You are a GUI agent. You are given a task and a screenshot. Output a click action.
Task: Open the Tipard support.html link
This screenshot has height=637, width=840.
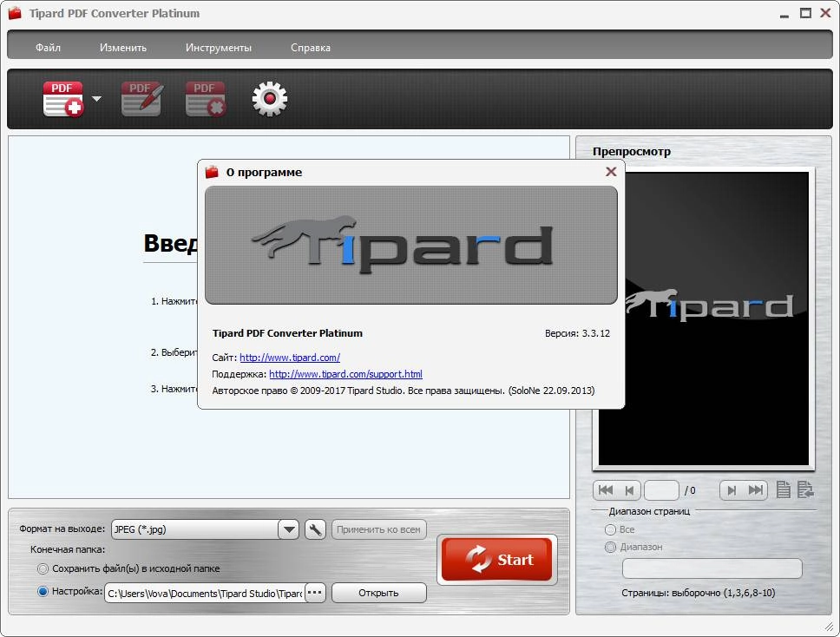[x=345, y=374]
